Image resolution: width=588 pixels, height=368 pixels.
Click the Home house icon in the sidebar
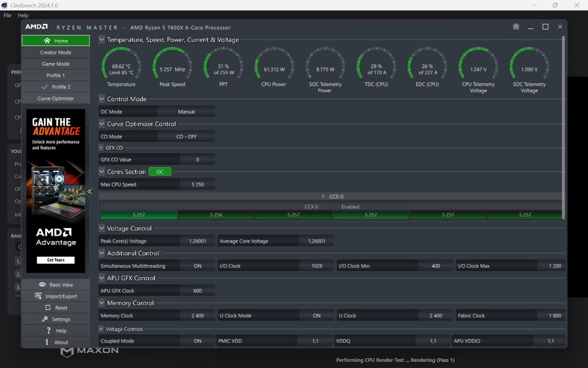pyautogui.click(x=47, y=40)
